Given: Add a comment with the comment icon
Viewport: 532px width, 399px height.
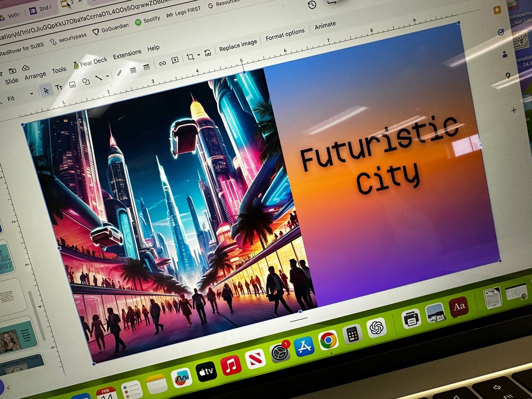Looking at the screenshot, I should pyautogui.click(x=175, y=60).
